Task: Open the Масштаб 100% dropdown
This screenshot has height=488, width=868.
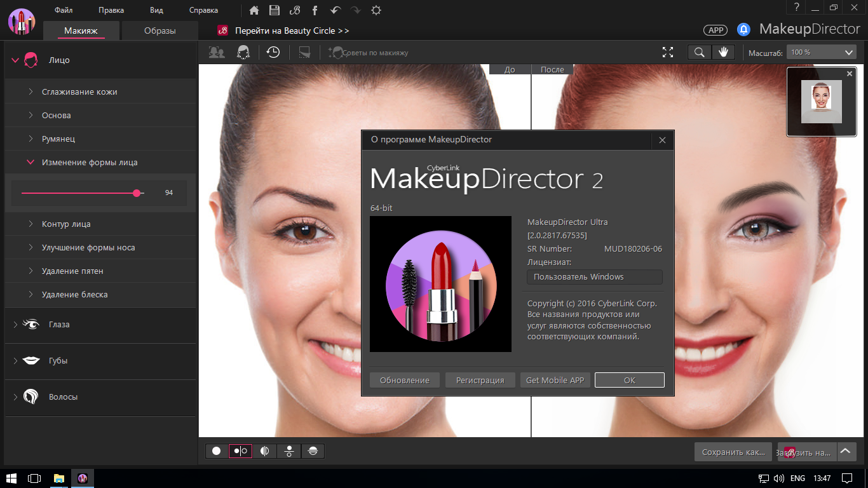Action: click(x=822, y=52)
